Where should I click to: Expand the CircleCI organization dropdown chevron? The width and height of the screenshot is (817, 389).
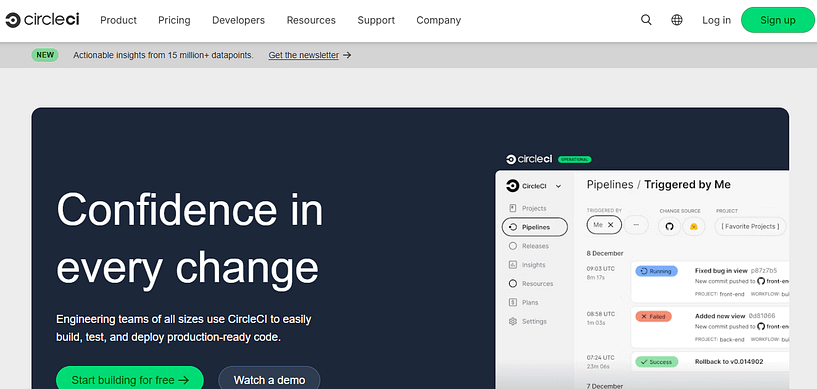click(x=558, y=186)
